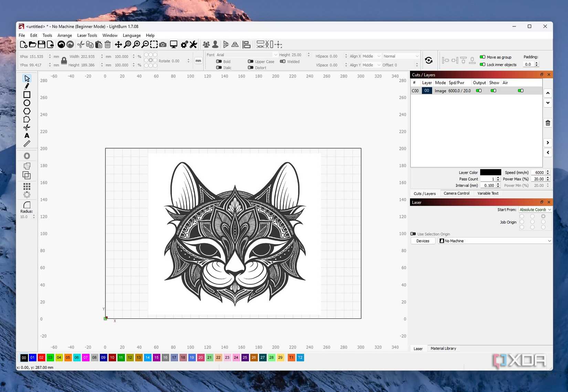This screenshot has height=392, width=568.
Task: Select the Text tool
Action: [27, 135]
